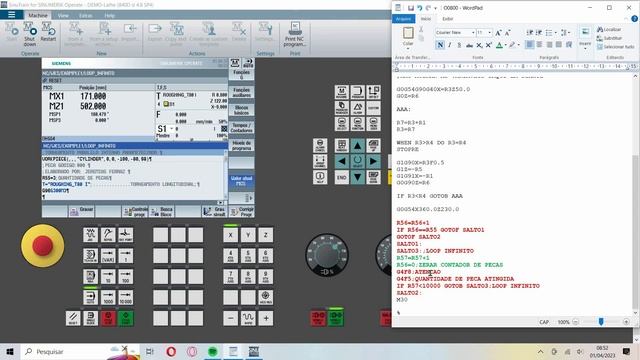Click the red Cycle Stop button

tap(108, 318)
